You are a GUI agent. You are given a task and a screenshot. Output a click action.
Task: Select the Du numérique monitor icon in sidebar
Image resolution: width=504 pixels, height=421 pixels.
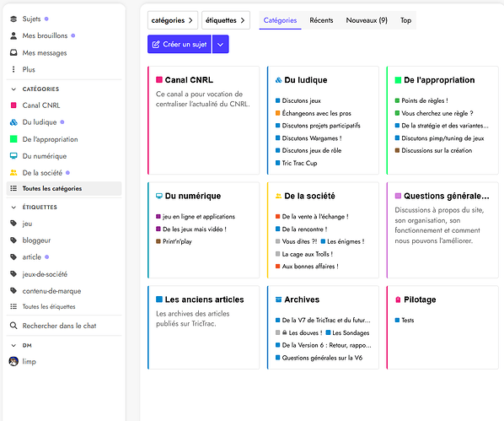coord(13,156)
